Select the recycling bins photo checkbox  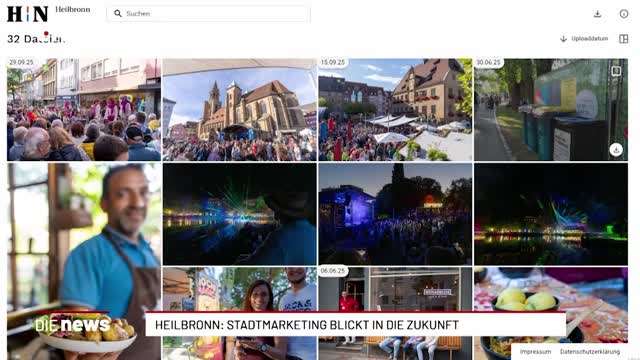[616, 71]
